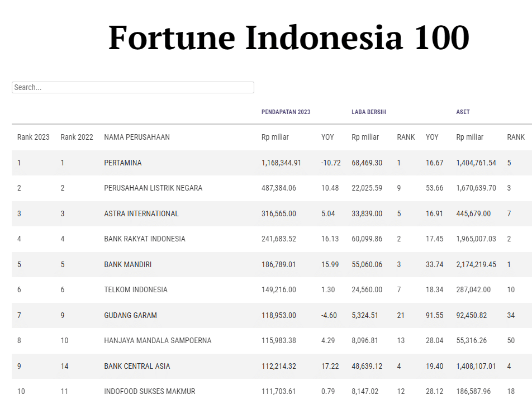
Task: Select Pertamina's revenue value 1,168,344.91
Action: tap(281, 163)
